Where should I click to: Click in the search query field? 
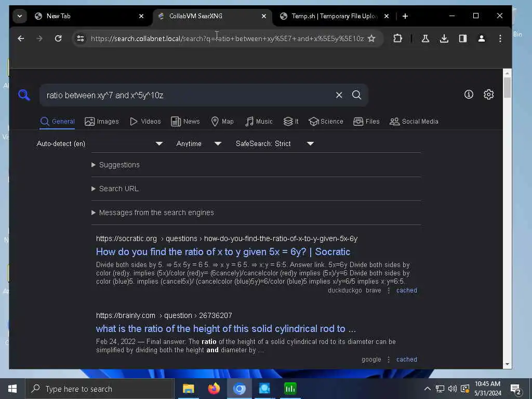(187, 96)
